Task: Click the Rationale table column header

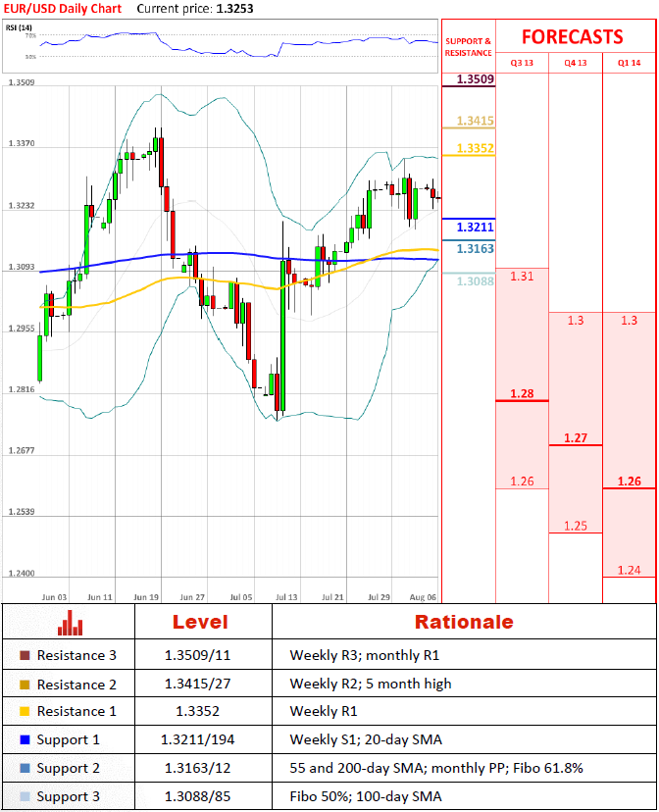Action: 463,623
